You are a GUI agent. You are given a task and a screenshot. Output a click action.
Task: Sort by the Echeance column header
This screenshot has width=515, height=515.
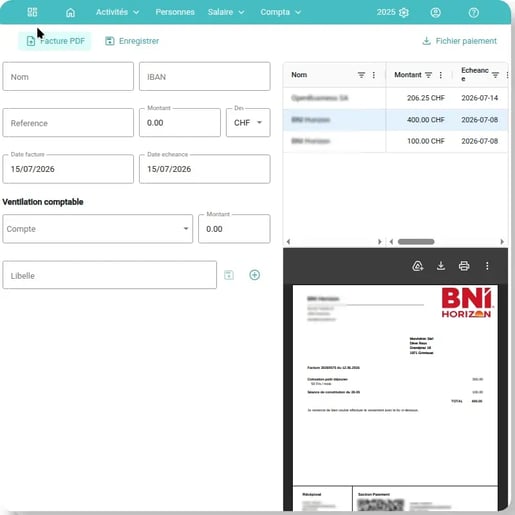click(475, 74)
